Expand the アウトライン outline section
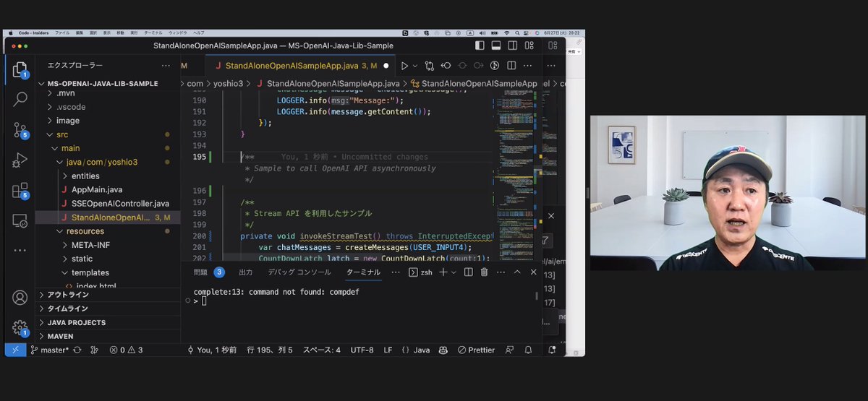Screen dimensions: 868x401 click(107, 295)
